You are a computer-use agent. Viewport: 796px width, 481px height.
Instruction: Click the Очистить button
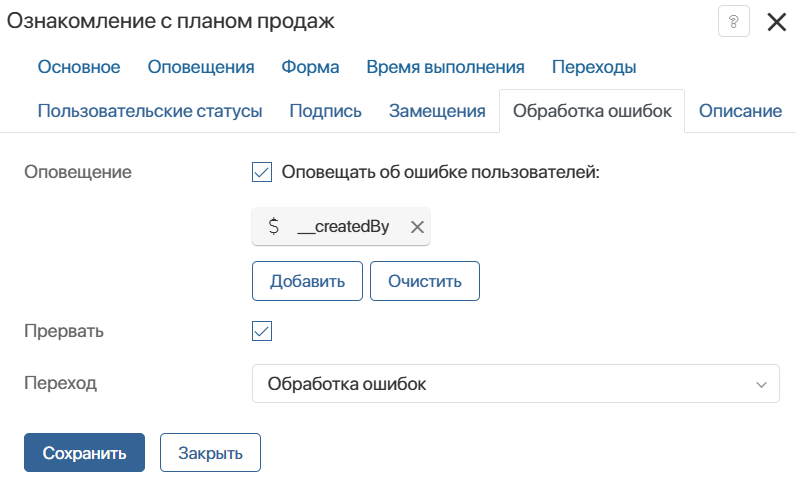point(425,281)
